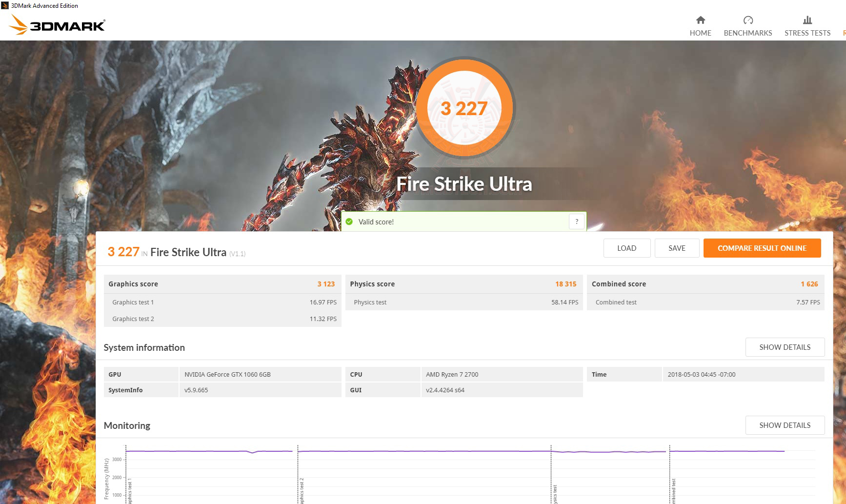Open Benchmarks using the speedometer icon
The image size is (846, 504).
[x=747, y=20]
